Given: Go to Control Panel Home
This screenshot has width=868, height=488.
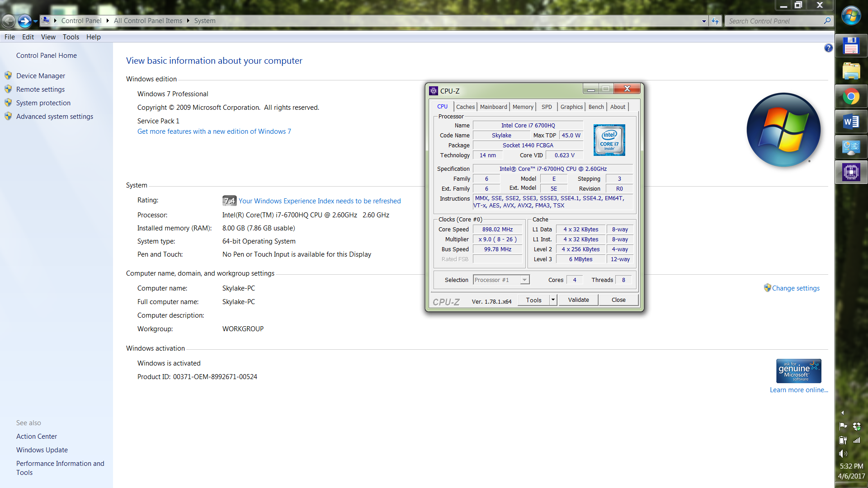Looking at the screenshot, I should (47, 56).
